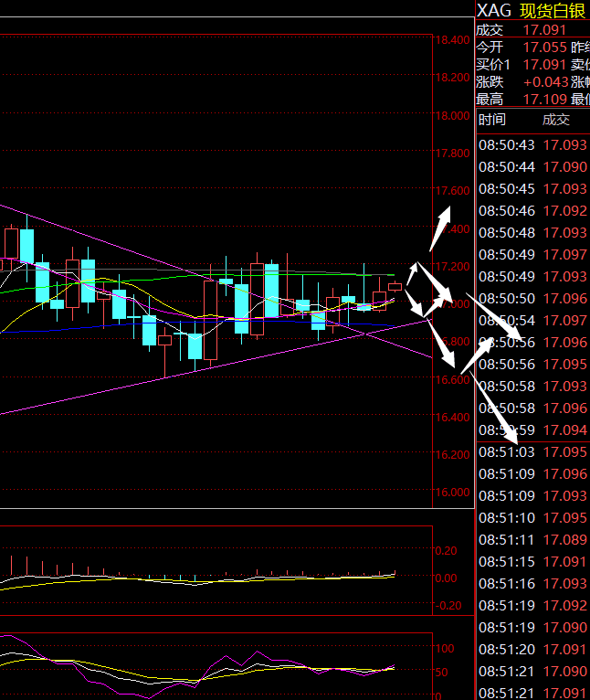
Task: Click the 成交 column header in tick list
Action: pos(556,120)
